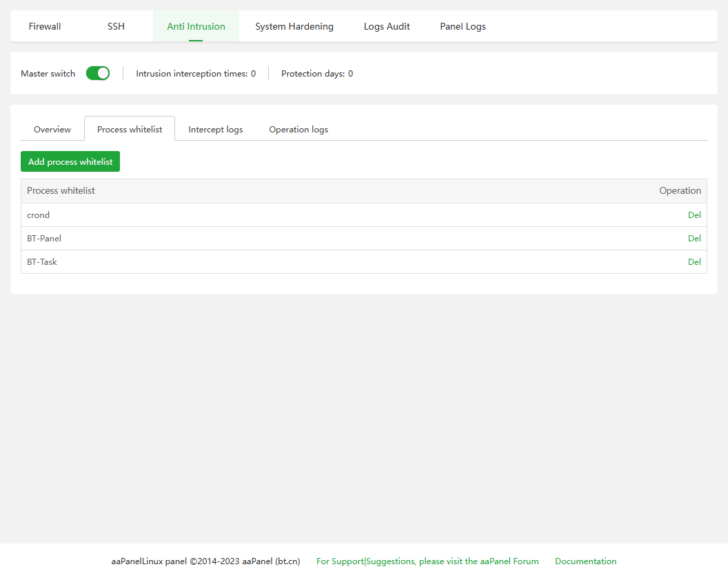Visit the aaPanel Forum support link
The height and width of the screenshot is (578, 728).
point(427,561)
